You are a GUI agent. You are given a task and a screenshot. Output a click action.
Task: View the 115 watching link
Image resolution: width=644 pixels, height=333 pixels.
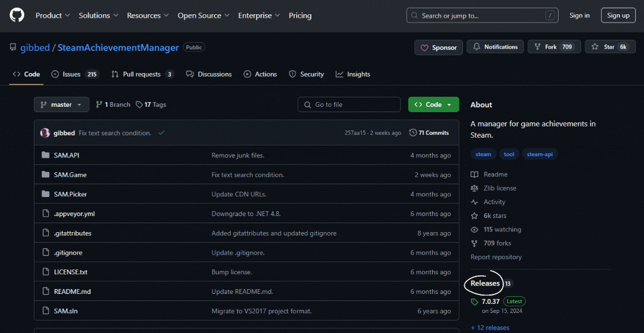coord(496,230)
